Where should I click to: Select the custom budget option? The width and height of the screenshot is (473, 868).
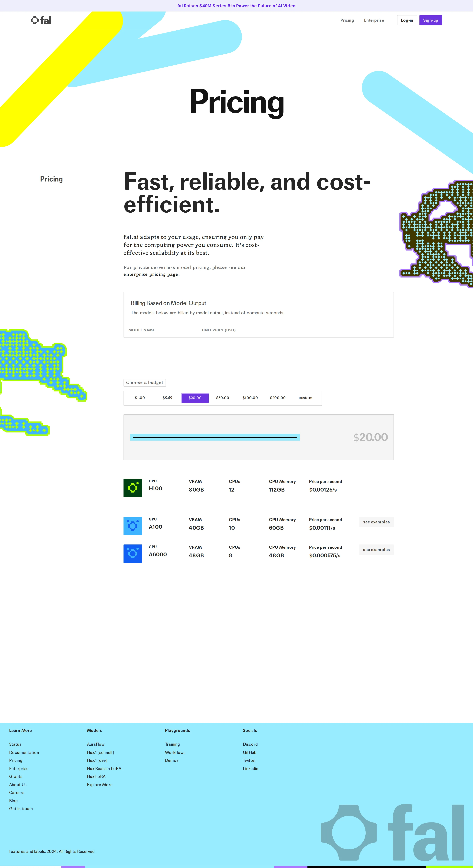[x=305, y=398]
